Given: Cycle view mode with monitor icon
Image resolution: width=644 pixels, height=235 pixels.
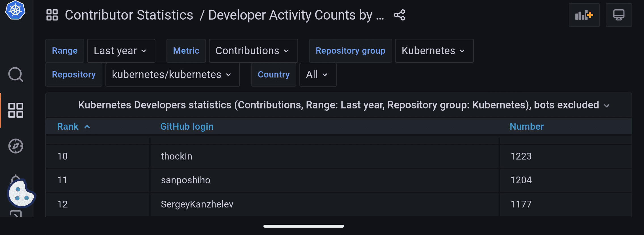Looking at the screenshot, I should [618, 15].
